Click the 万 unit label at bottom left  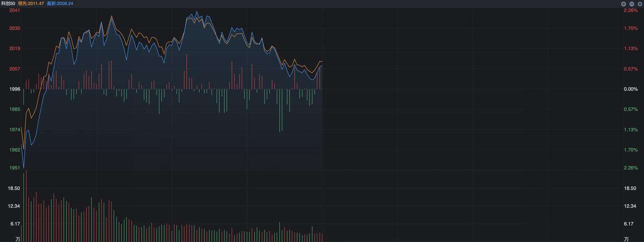click(18, 238)
